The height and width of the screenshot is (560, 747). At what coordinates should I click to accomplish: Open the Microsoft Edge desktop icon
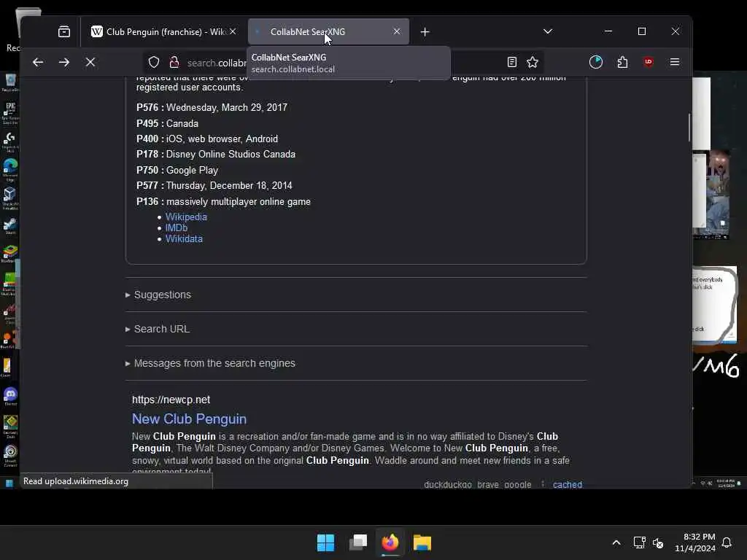(10, 169)
